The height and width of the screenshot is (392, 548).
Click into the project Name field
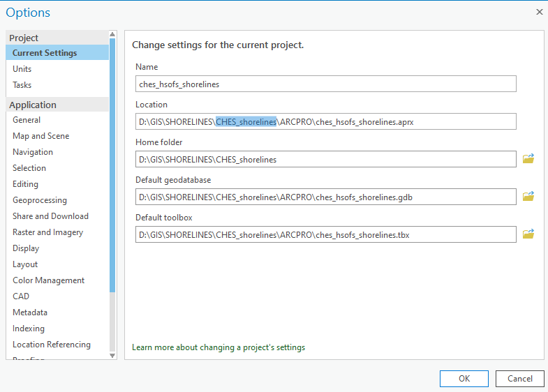(x=326, y=84)
